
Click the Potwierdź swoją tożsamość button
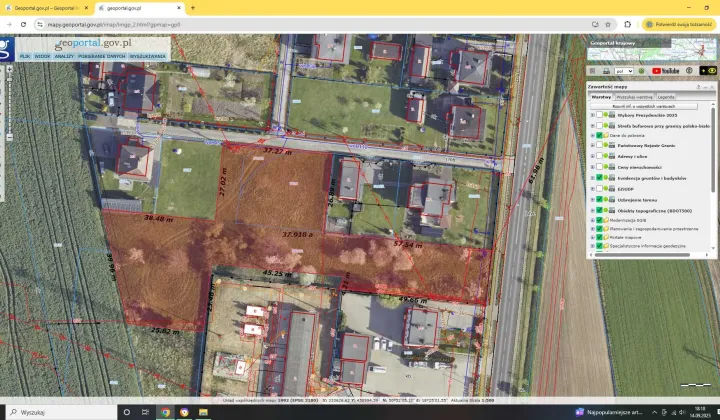pos(684,23)
